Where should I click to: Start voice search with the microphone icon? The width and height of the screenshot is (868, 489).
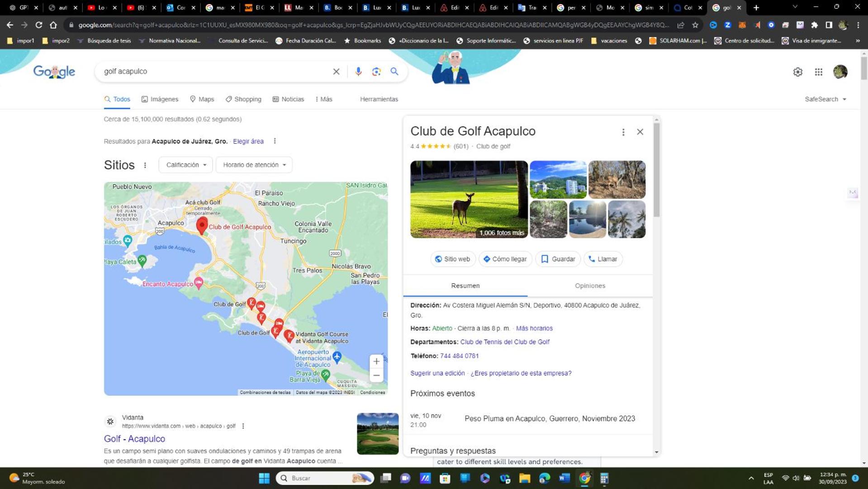pyautogui.click(x=358, y=72)
